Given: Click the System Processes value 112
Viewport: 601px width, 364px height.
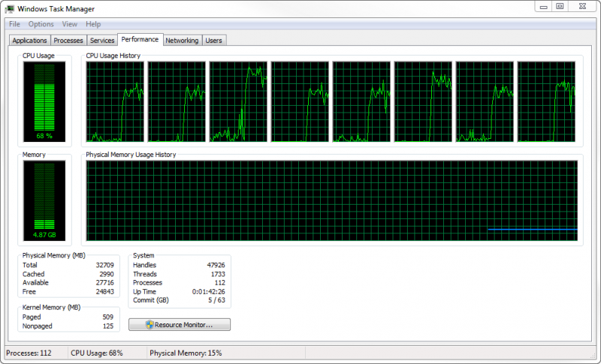Looking at the screenshot, I should [x=220, y=282].
